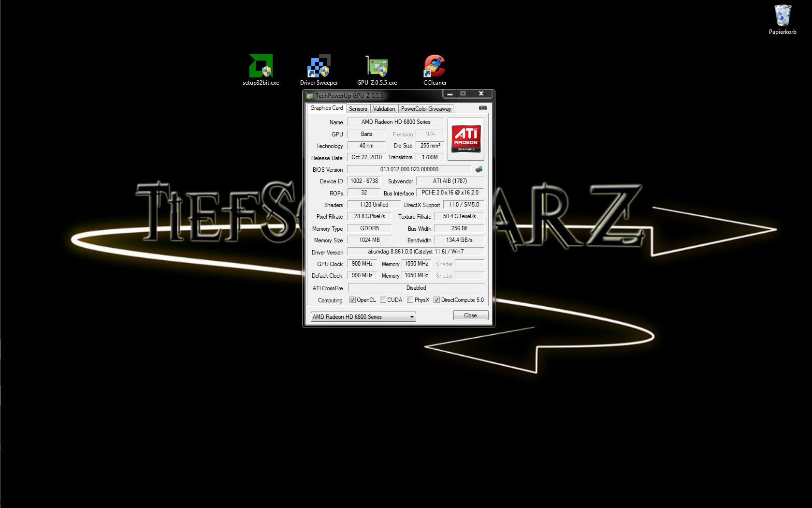The height and width of the screenshot is (508, 812).
Task: Click the Close button in GPU-Z
Action: 470,315
